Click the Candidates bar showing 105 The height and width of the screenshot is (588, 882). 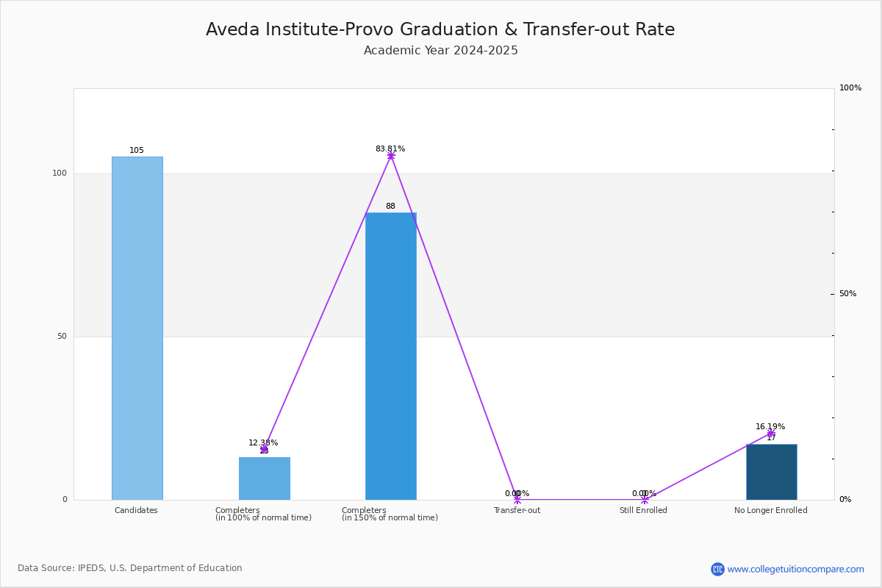pyautogui.click(x=137, y=328)
